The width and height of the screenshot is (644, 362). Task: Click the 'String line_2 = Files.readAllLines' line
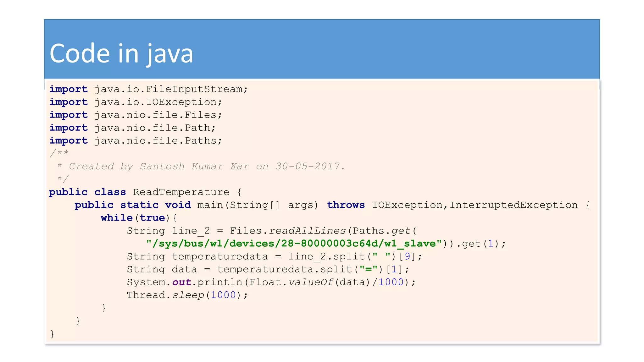272,231
